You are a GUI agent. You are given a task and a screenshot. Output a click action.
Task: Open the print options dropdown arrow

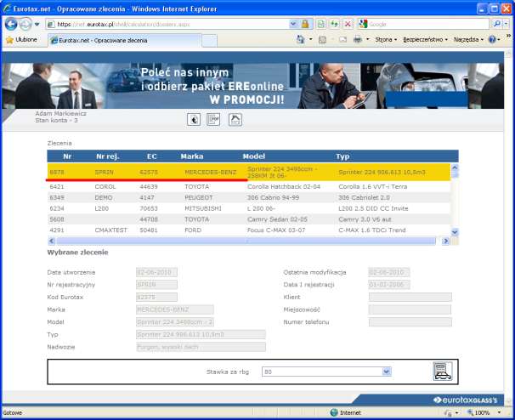(x=367, y=39)
